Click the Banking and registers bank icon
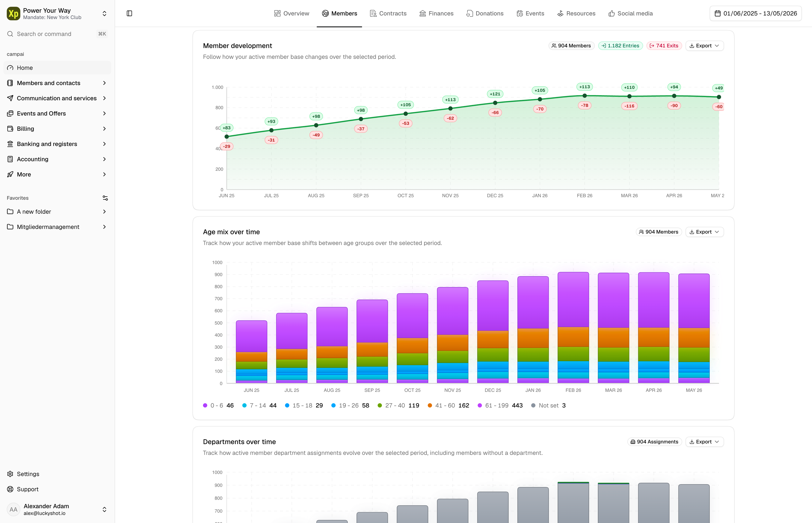Image resolution: width=812 pixels, height=523 pixels. click(10, 144)
